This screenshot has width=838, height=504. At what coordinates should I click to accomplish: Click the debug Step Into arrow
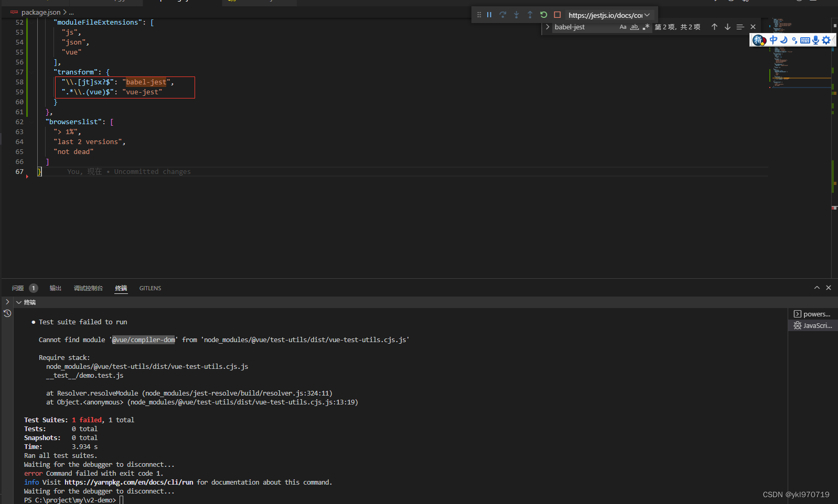[x=516, y=15]
